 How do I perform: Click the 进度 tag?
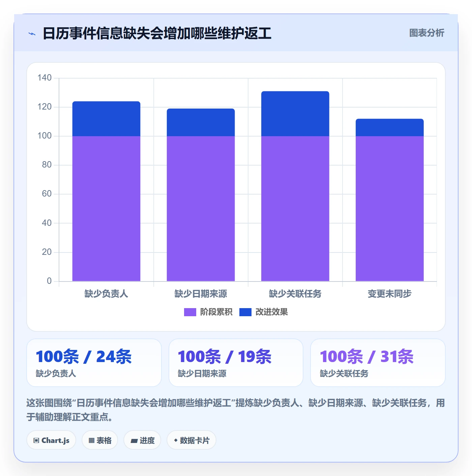pos(142,440)
